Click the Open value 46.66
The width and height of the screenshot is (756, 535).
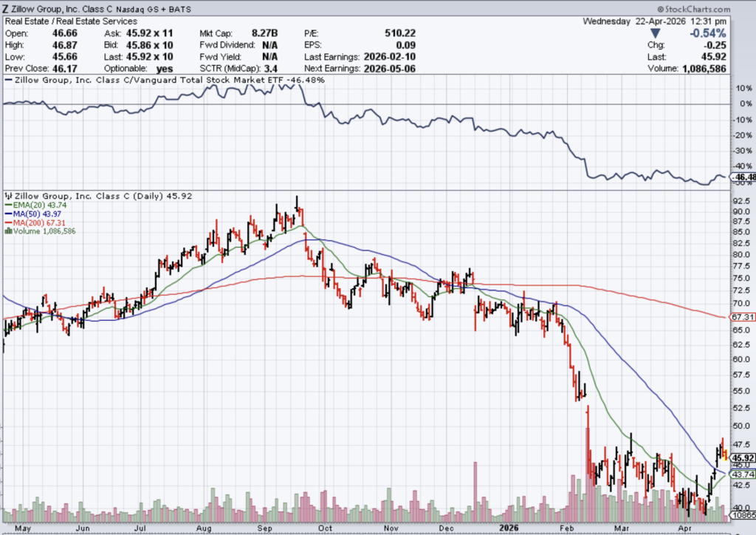65,33
